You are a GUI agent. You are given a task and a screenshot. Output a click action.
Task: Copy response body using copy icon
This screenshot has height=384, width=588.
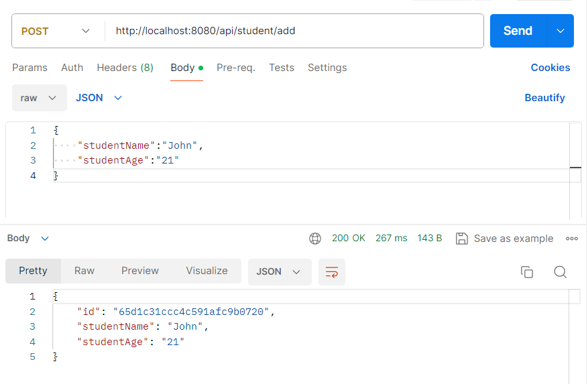(x=527, y=271)
